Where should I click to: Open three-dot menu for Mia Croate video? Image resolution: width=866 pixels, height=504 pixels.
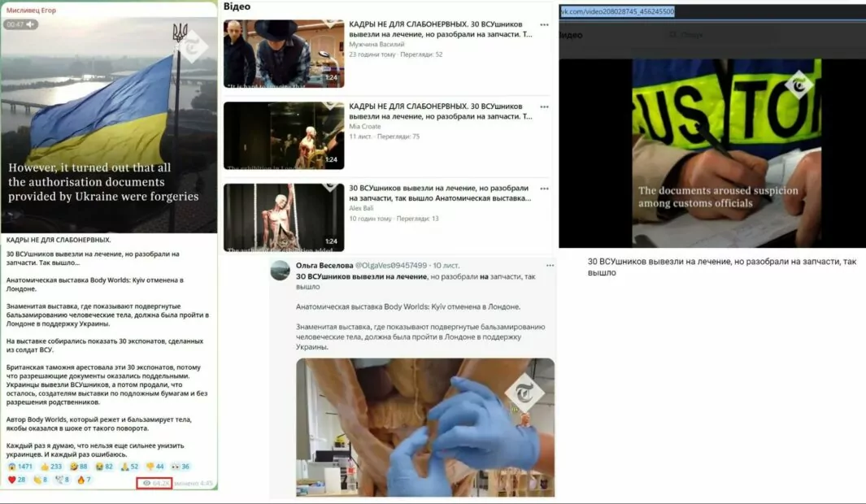pyautogui.click(x=545, y=106)
